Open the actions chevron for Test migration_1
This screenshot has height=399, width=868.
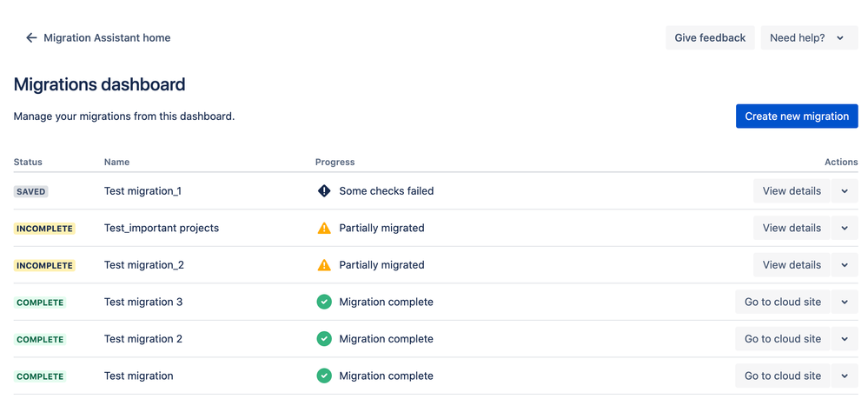pyautogui.click(x=845, y=190)
